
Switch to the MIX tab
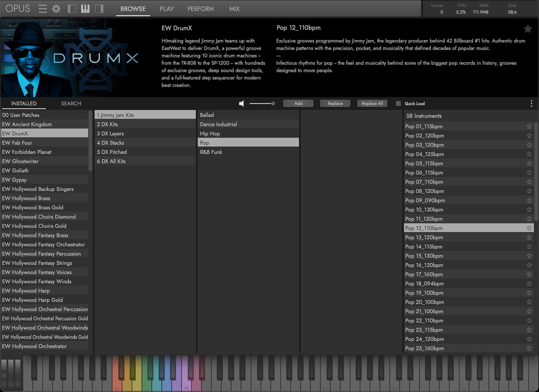coord(234,9)
